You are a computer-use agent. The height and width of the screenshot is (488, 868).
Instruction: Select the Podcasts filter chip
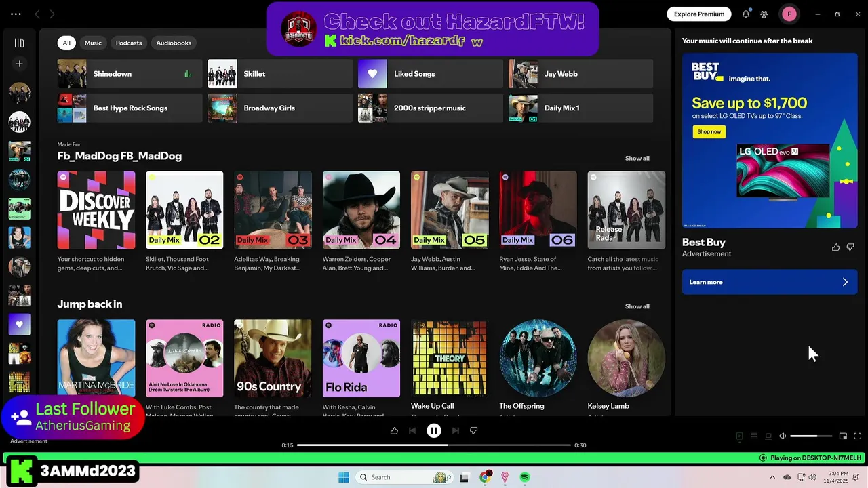[129, 43]
